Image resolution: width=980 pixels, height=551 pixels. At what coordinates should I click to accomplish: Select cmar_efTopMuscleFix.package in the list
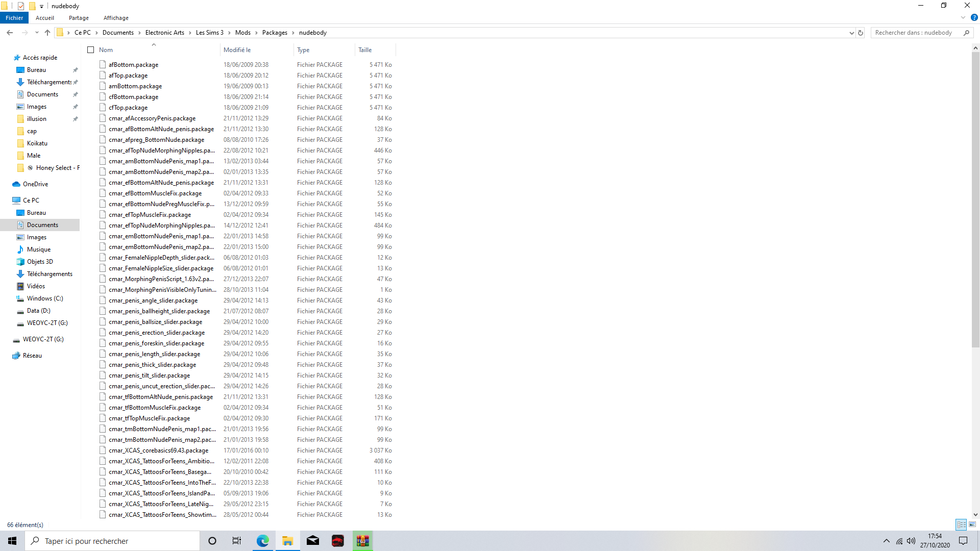click(x=150, y=215)
